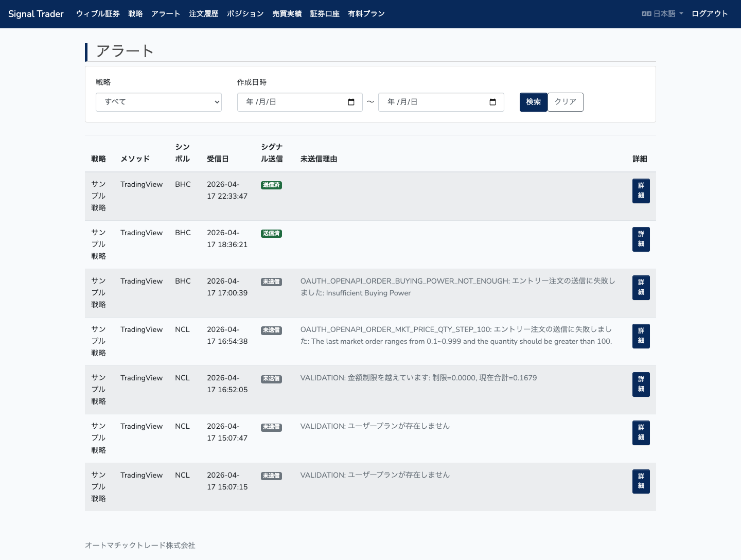741x560 pixels.
Task: Click the メソッド column header
Action: (135, 159)
